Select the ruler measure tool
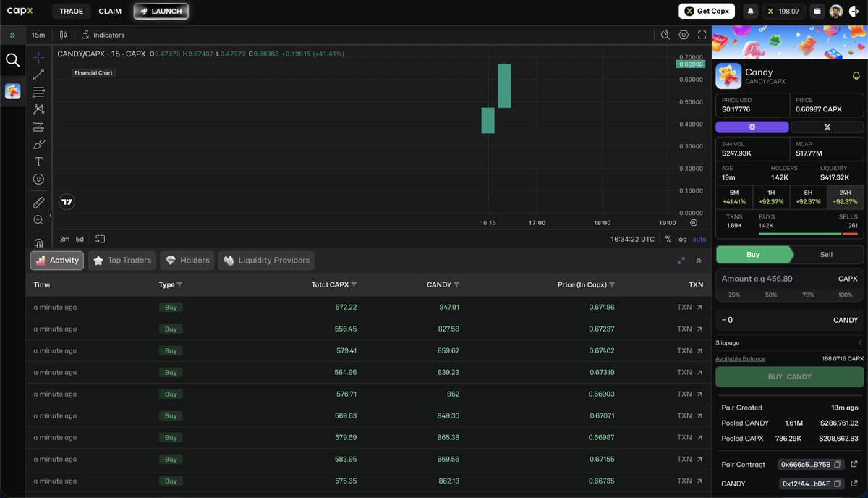 (x=39, y=203)
